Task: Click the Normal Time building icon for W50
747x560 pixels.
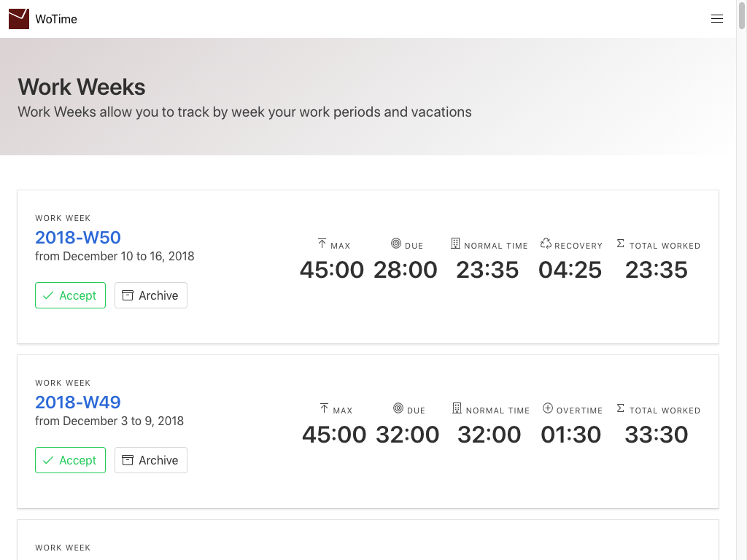Action: 456,244
